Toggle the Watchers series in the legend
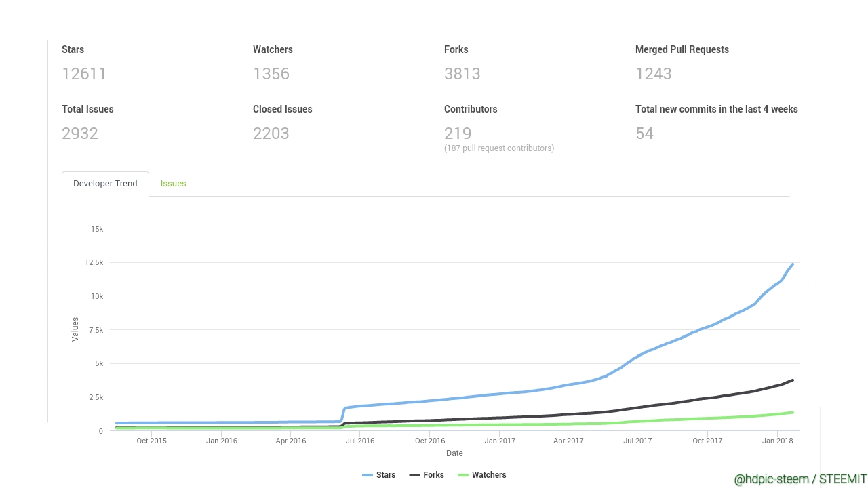 click(481, 475)
